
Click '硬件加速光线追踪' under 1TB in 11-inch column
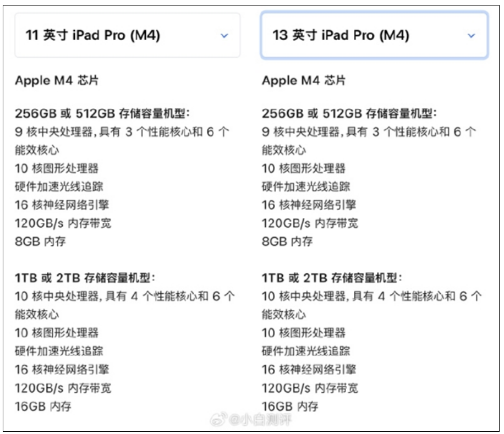pos(59,351)
